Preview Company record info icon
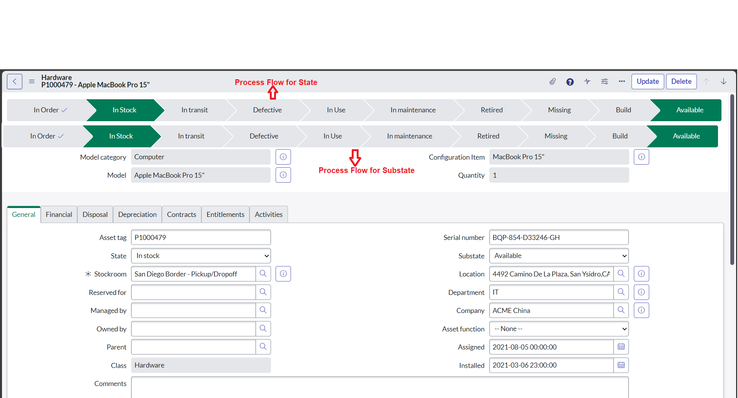 click(642, 310)
